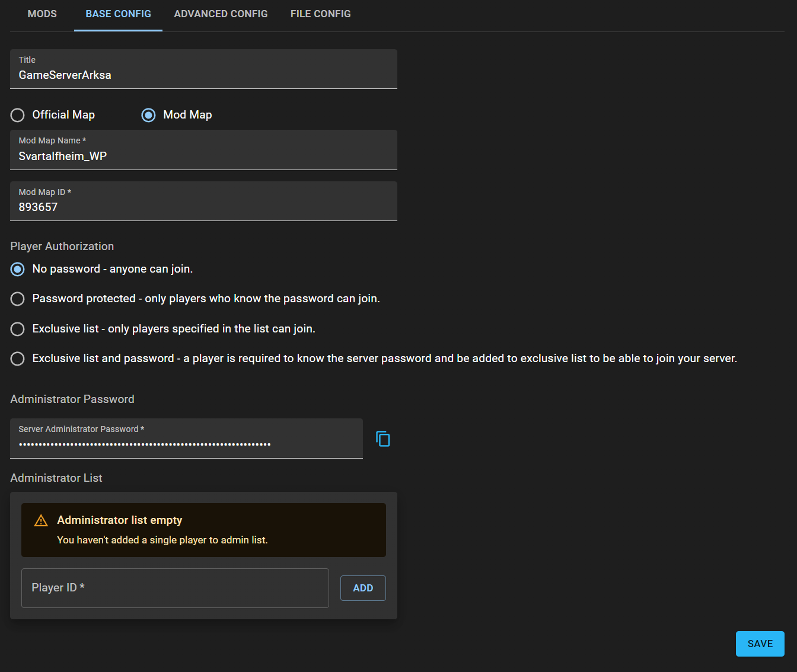Select the Official Map radio button
This screenshot has width=797, height=672.
click(18, 115)
